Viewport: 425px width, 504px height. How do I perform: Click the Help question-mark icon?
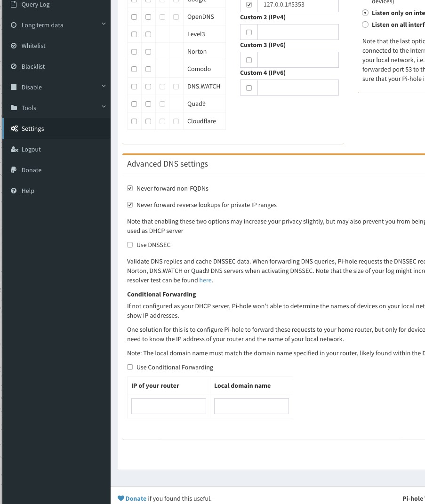[x=14, y=191]
